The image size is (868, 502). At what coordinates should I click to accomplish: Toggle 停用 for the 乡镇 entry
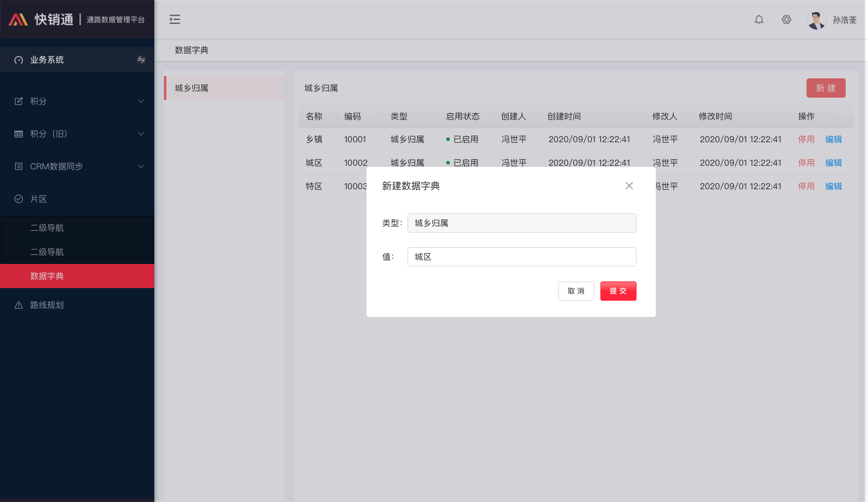pos(806,139)
